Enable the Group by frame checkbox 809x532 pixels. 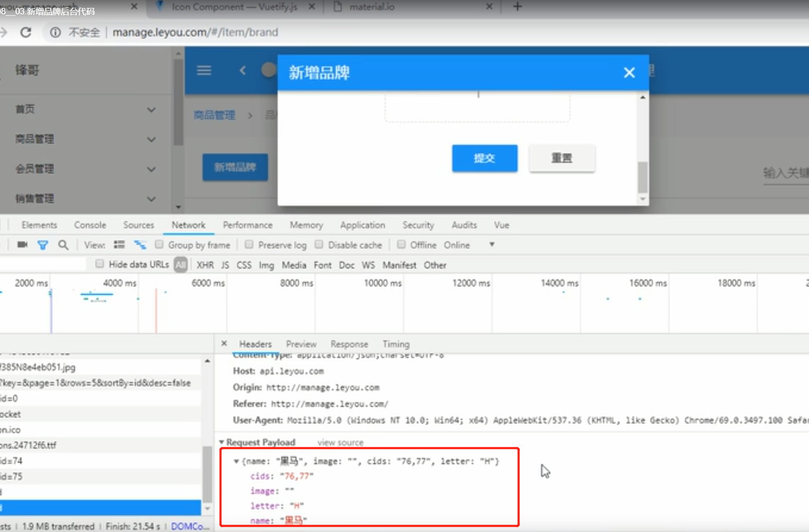click(159, 245)
